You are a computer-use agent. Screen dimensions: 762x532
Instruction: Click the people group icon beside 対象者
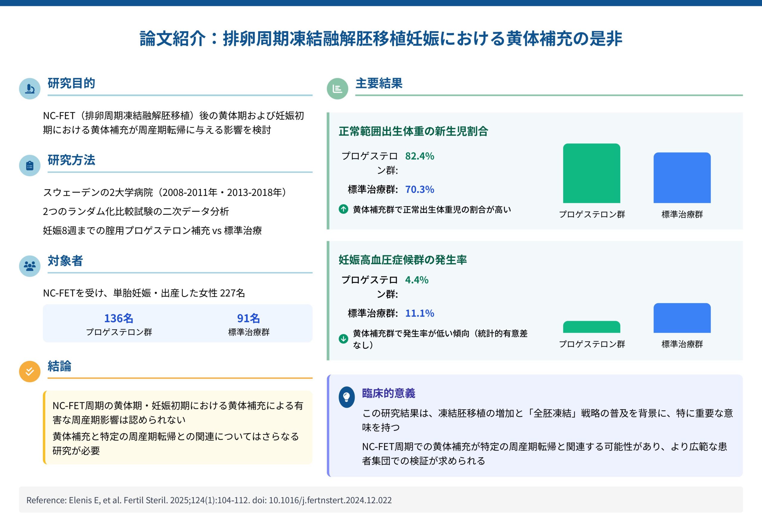tap(29, 266)
